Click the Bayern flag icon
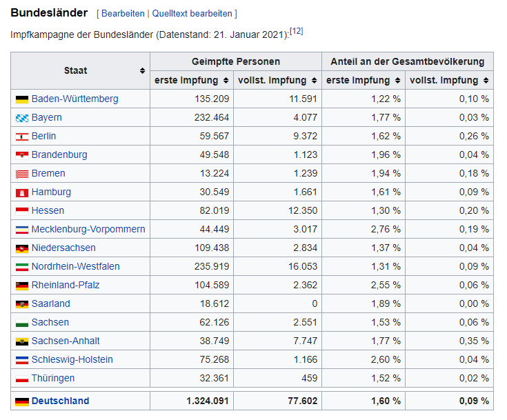Viewport: 507px width, 420px height. coord(21,118)
